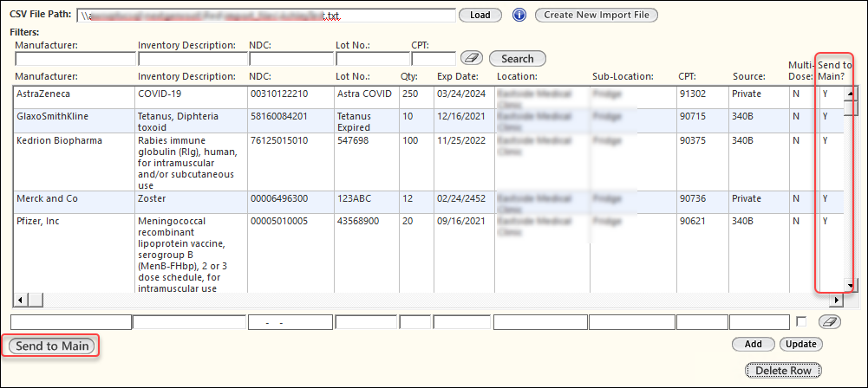Click expiration date 09/16/2021

(x=461, y=221)
